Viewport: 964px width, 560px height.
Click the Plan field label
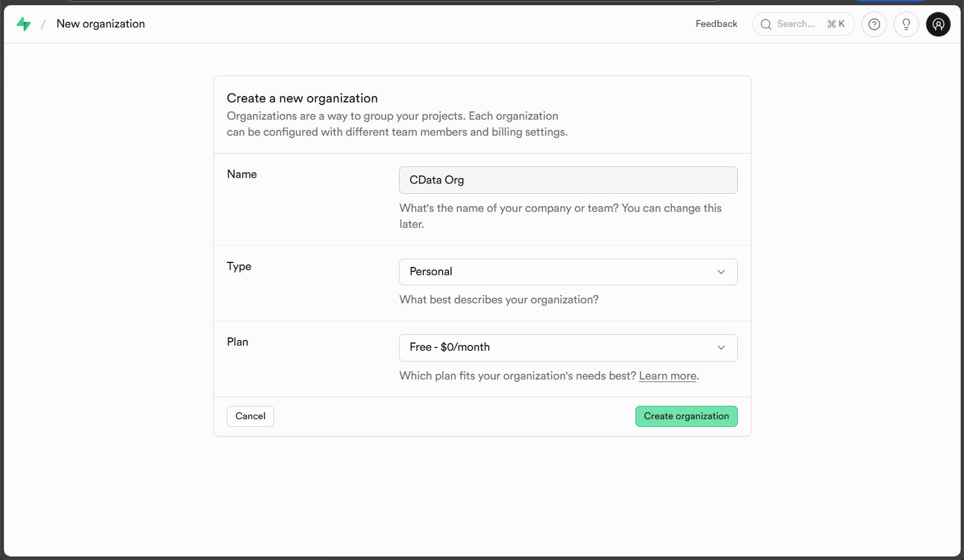coord(237,342)
